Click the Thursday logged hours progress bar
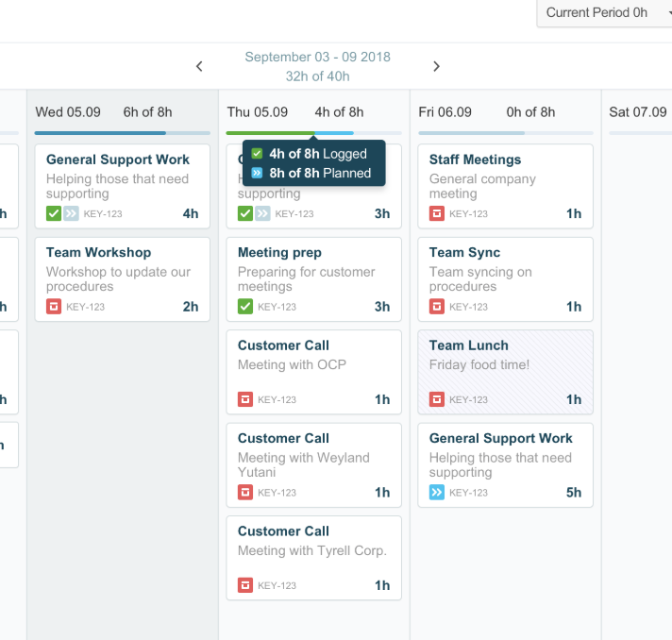Viewport: 672px width, 640px height. pyautogui.click(x=270, y=133)
